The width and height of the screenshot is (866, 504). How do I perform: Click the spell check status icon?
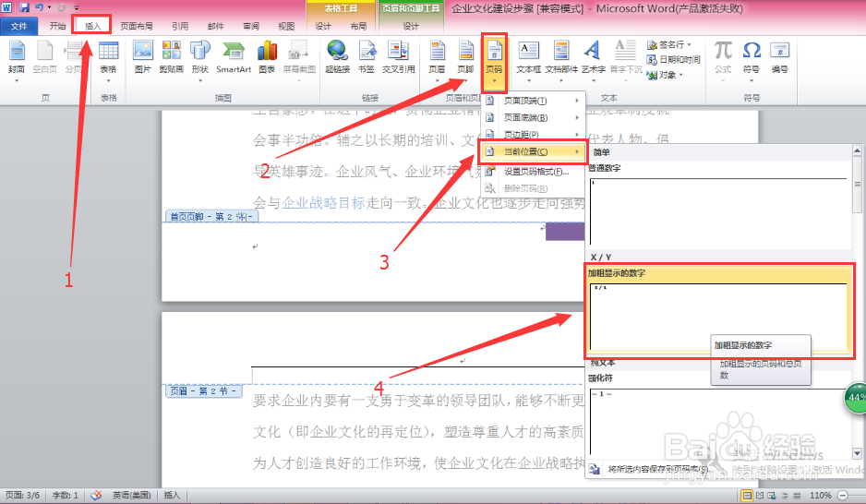click(96, 495)
